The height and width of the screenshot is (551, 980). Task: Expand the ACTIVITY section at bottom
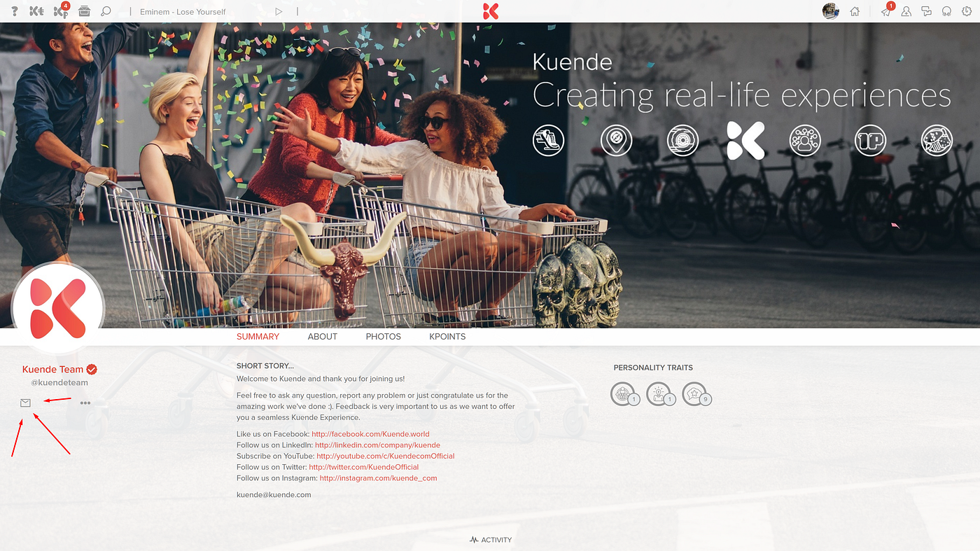[491, 540]
